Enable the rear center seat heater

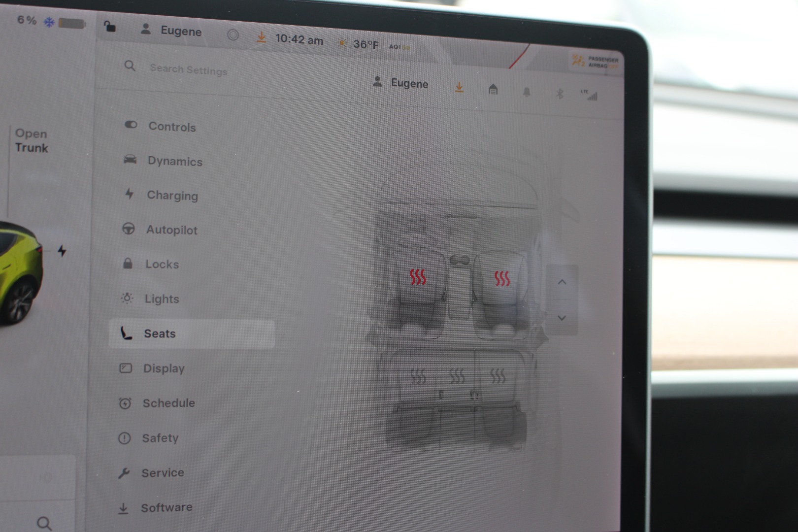tap(457, 377)
